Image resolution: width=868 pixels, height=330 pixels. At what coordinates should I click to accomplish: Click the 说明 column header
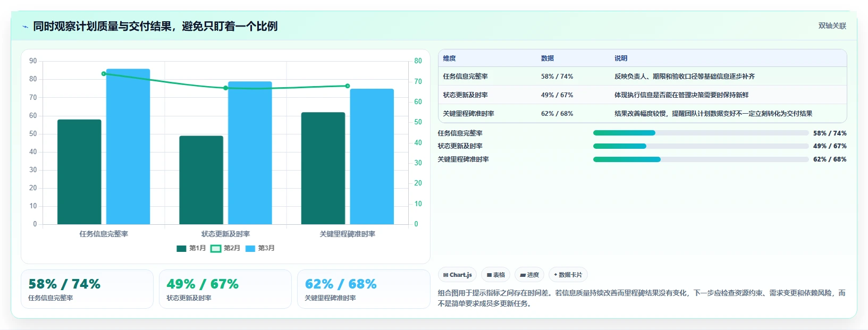click(621, 58)
